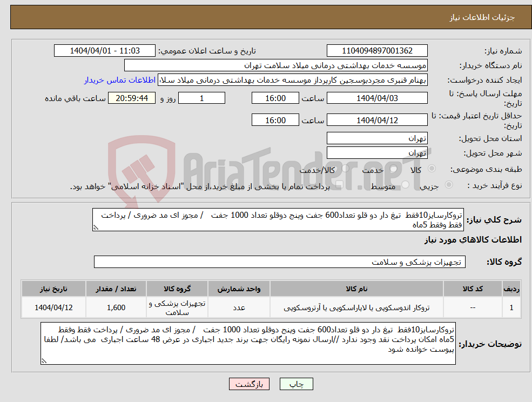Viewport: 532px width, 402px height.
Task: Click the quantity cell 1,600
Action: 116,307
